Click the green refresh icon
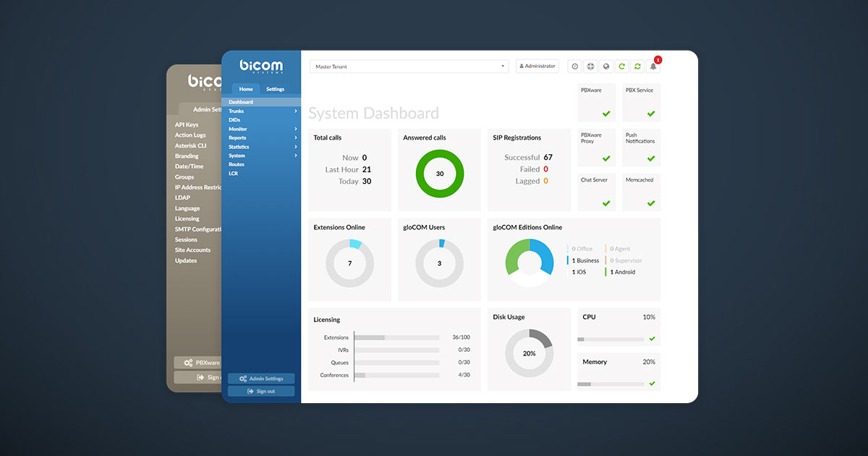Viewport: 868px width, 456px height. pos(621,66)
